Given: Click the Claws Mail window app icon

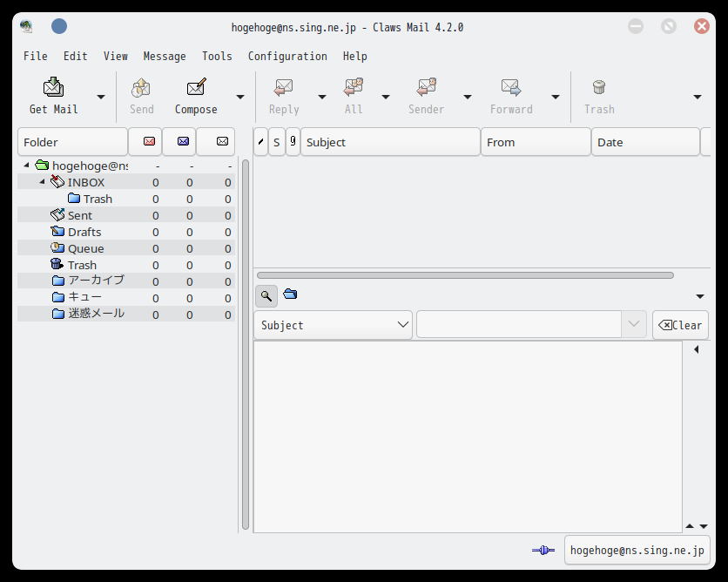Looking at the screenshot, I should click(x=26, y=26).
